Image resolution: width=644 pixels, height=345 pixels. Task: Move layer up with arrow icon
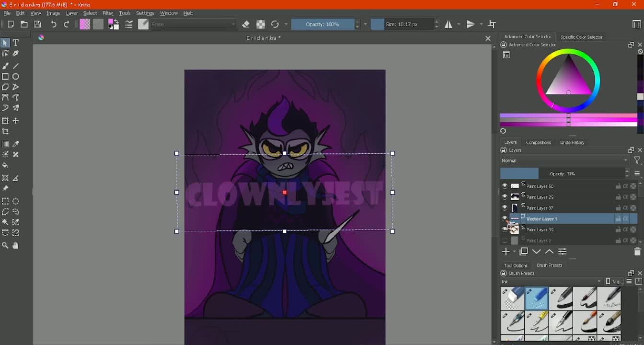550,252
